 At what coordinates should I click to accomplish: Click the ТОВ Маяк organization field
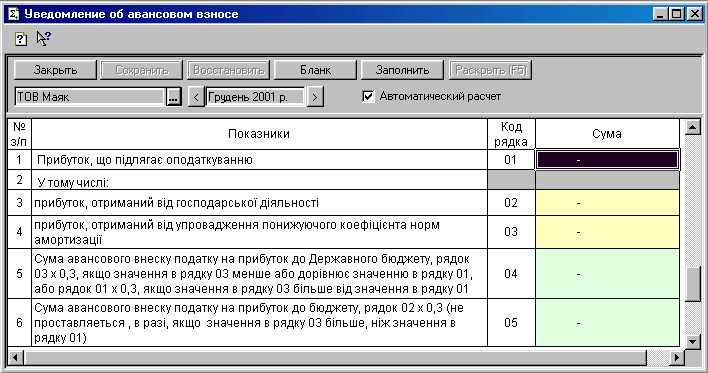90,97
